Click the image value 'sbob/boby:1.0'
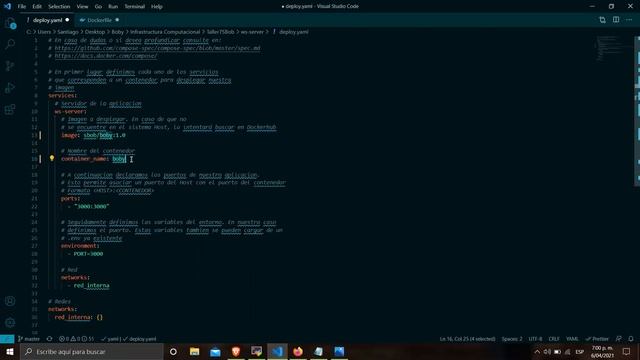640x360 pixels. [x=104, y=135]
